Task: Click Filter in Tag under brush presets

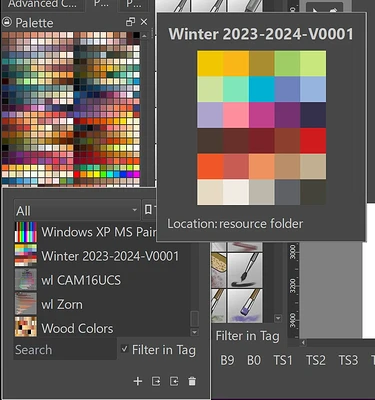Action: [247, 336]
